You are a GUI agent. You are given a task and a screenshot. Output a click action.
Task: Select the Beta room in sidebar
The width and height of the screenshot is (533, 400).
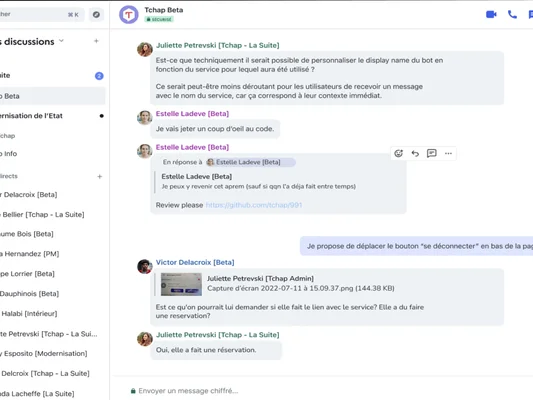(x=53, y=96)
